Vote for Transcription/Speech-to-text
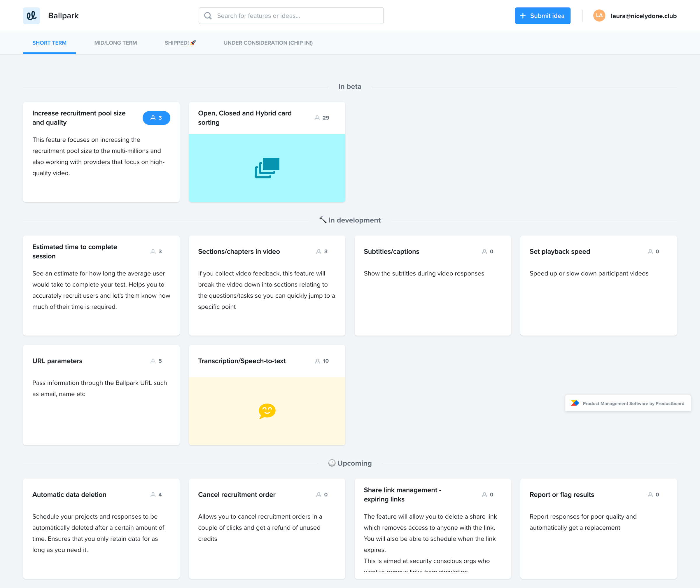The height and width of the screenshot is (588, 700). 322,361
